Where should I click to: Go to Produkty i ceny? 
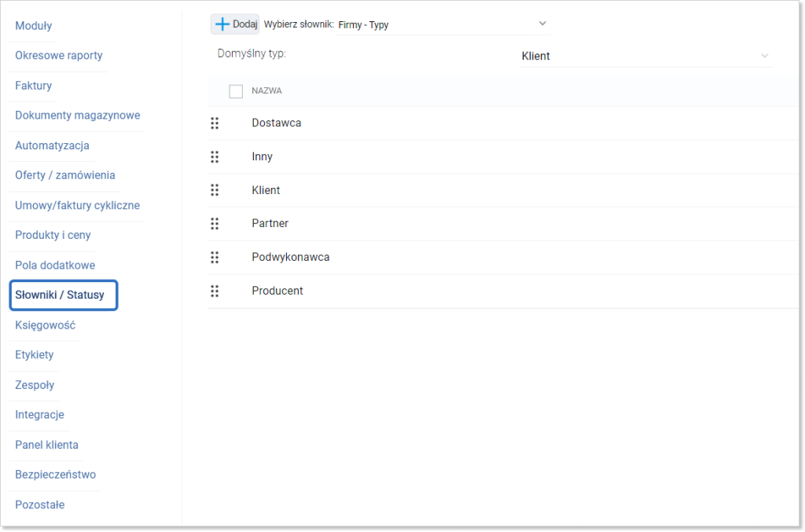click(x=53, y=236)
